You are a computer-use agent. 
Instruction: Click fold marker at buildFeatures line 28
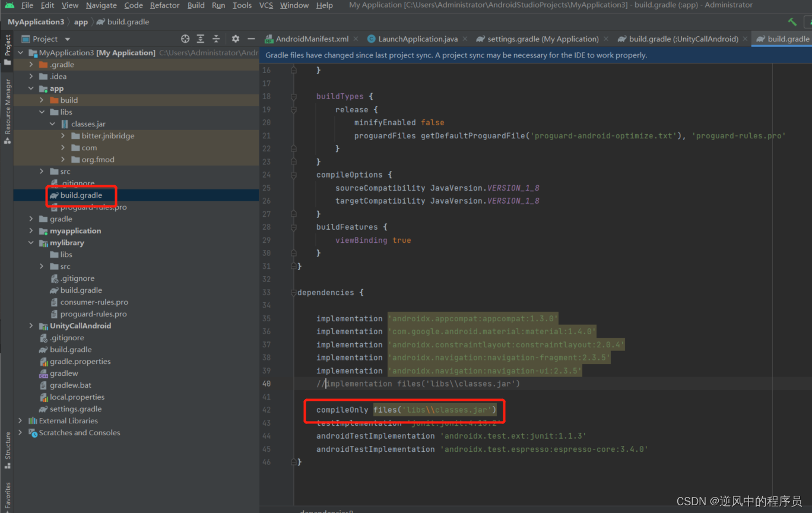[294, 227]
